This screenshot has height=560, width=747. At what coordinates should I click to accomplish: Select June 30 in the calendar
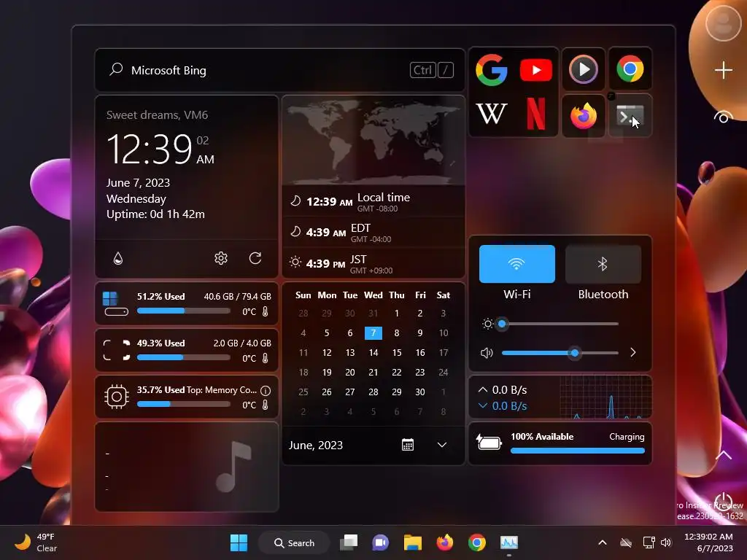pos(419,392)
